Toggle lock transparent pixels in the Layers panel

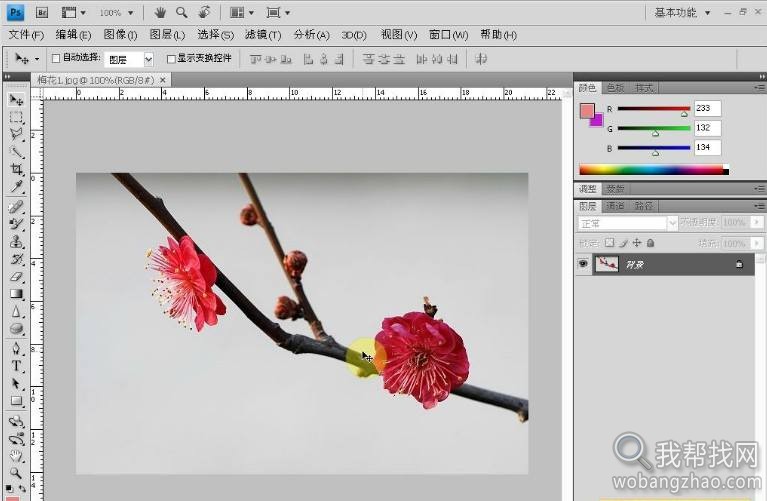pyautogui.click(x=609, y=243)
